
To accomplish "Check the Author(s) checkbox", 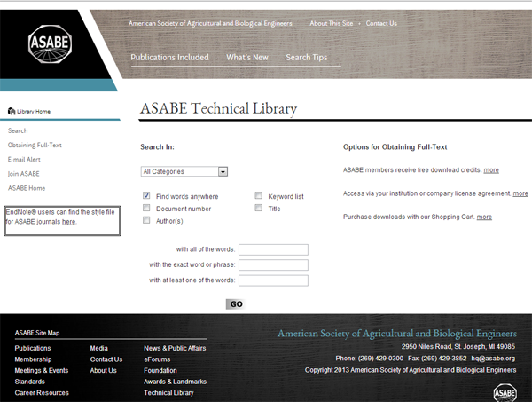I will tap(146, 220).
